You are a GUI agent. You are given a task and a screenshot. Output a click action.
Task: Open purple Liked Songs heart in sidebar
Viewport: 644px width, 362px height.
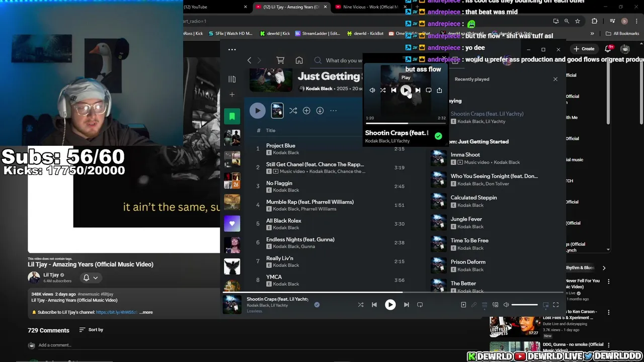(232, 223)
